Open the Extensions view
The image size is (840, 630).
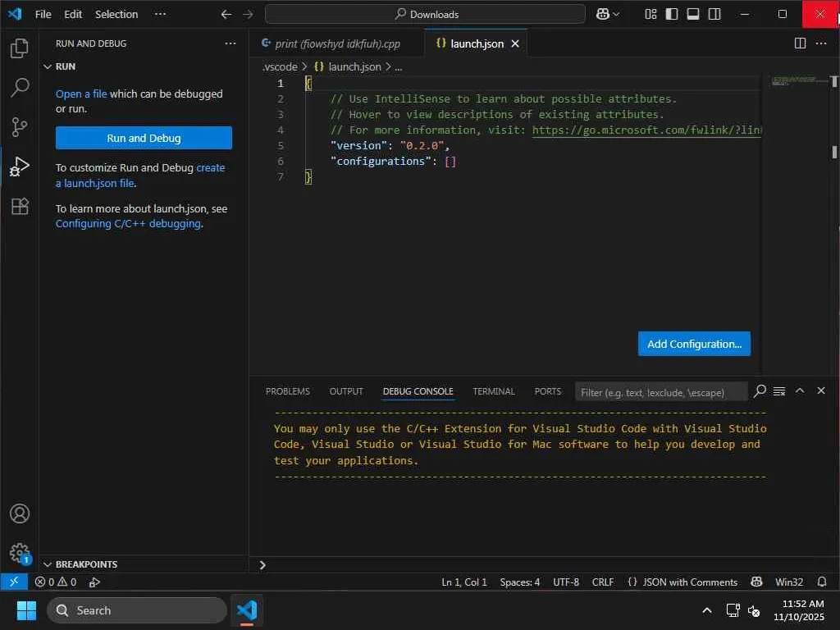click(x=20, y=206)
